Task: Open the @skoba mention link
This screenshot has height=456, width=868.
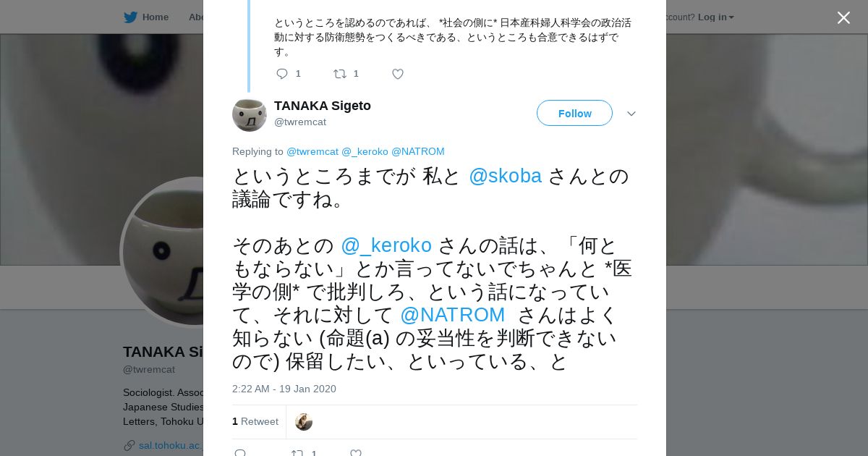Action: pos(505,176)
